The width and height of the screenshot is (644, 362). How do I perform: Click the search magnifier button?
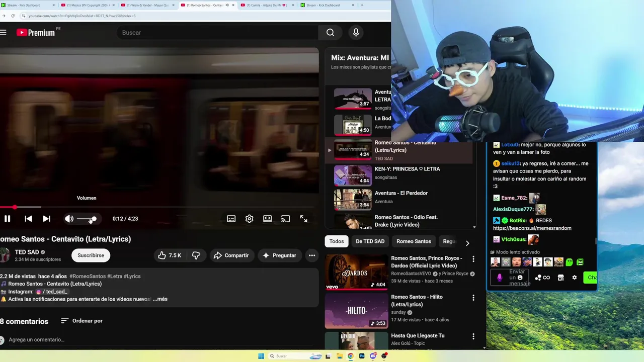tap(330, 33)
